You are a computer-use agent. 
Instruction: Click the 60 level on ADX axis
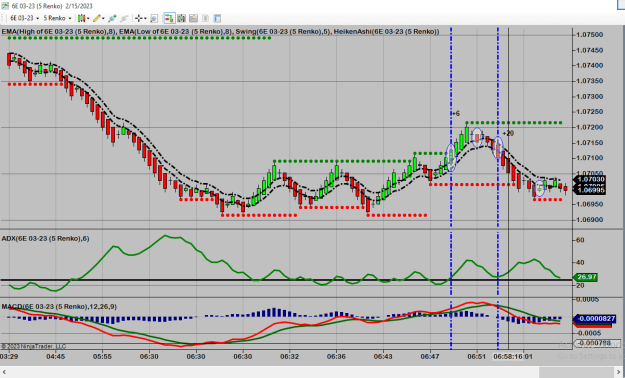pos(580,240)
